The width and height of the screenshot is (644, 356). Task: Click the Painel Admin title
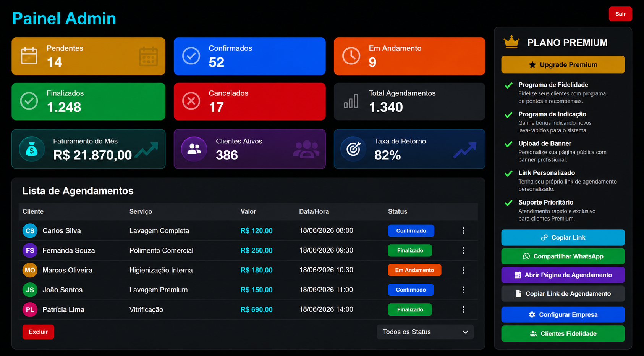click(x=64, y=18)
